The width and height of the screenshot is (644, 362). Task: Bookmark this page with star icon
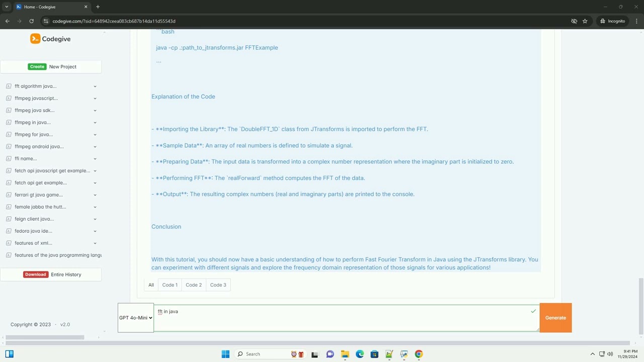(585, 21)
